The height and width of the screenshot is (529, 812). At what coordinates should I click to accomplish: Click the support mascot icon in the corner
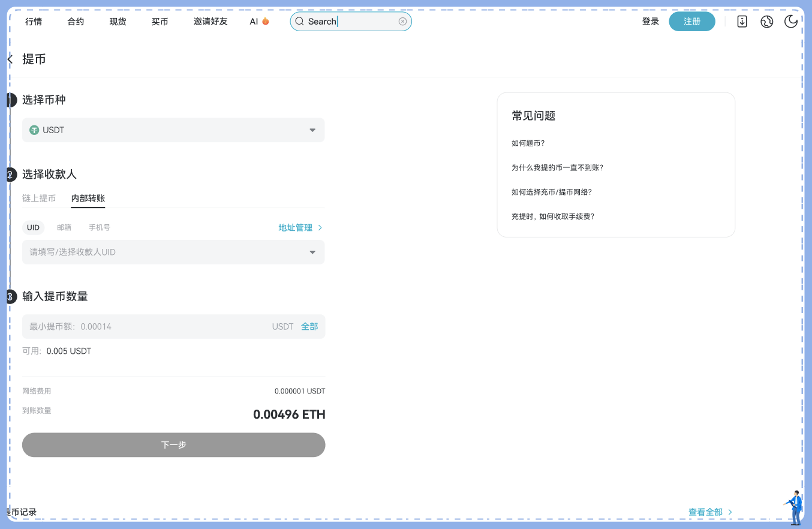[795, 507]
